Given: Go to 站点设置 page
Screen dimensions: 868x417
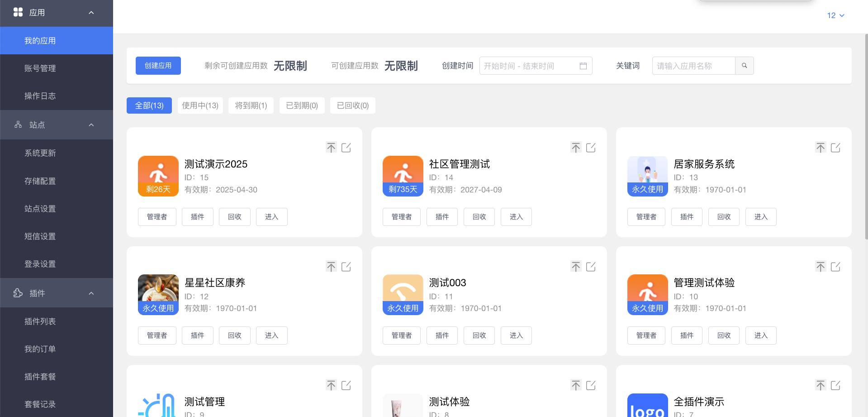Looking at the screenshot, I should pyautogui.click(x=57, y=209).
